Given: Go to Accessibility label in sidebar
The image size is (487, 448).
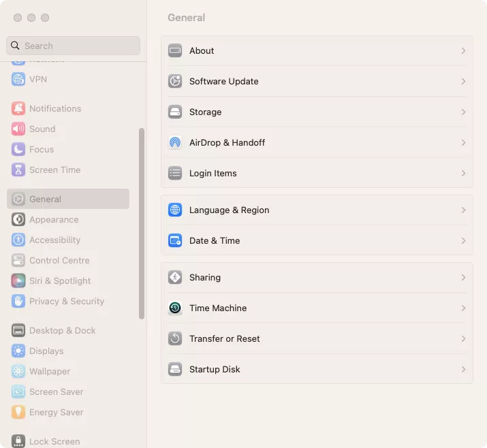Looking at the screenshot, I should pyautogui.click(x=55, y=240).
